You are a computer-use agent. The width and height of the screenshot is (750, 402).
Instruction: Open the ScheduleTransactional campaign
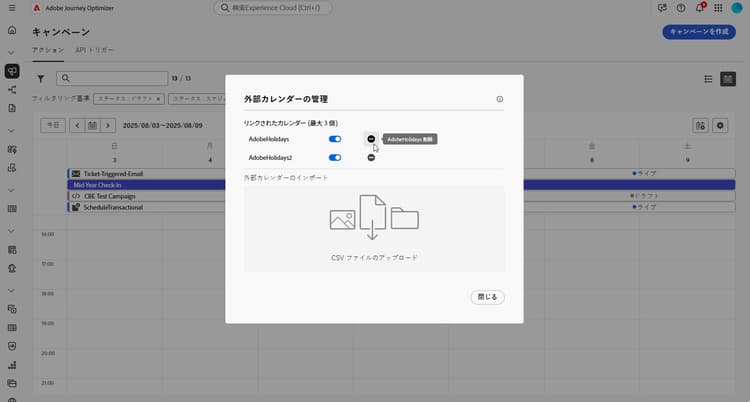[113, 207]
